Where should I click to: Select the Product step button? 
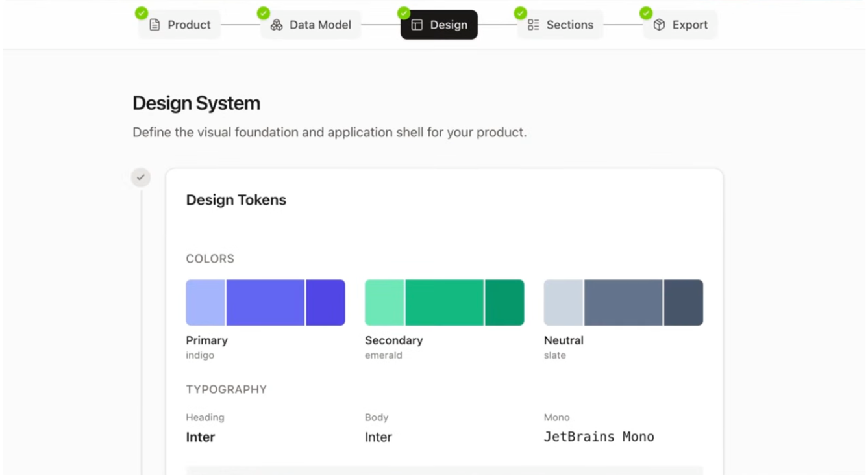point(189,25)
